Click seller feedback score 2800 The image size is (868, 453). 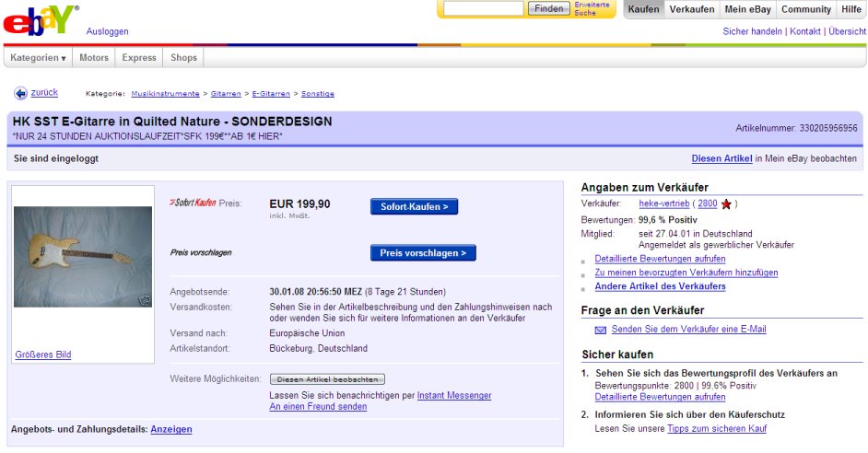708,203
